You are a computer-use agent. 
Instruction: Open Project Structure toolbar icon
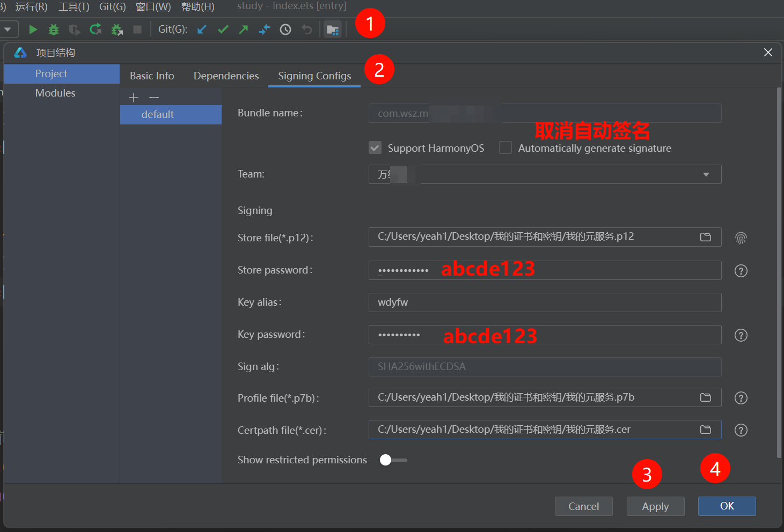click(x=333, y=29)
